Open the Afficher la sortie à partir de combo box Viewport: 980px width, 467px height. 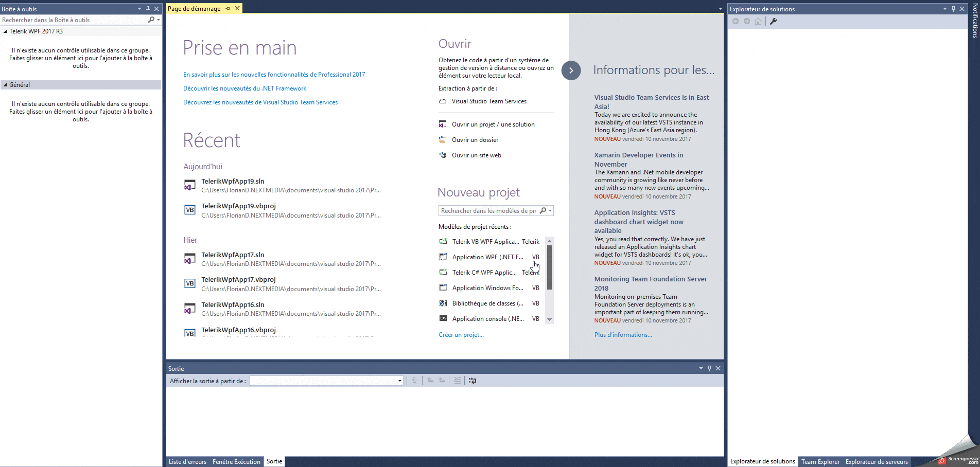point(326,381)
